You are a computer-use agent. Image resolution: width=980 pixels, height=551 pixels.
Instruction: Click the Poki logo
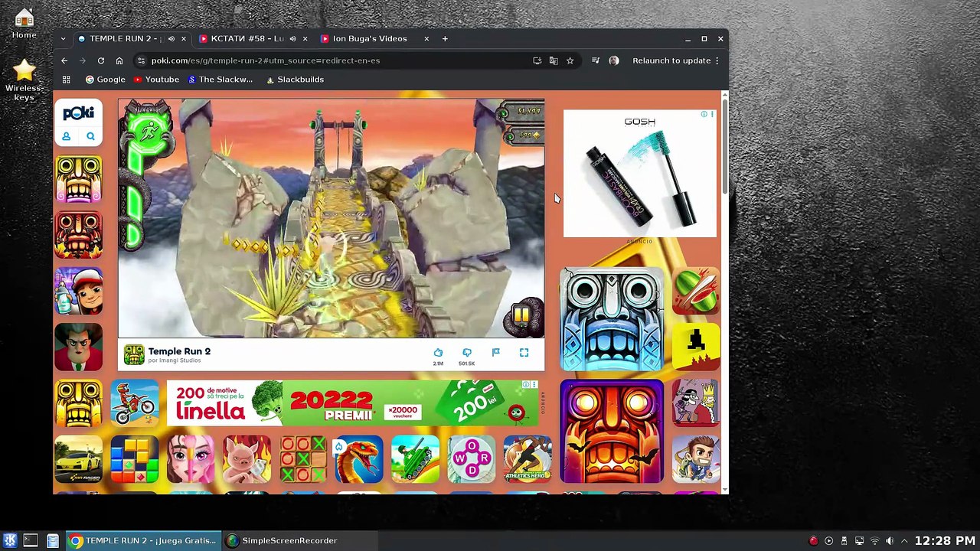point(78,113)
